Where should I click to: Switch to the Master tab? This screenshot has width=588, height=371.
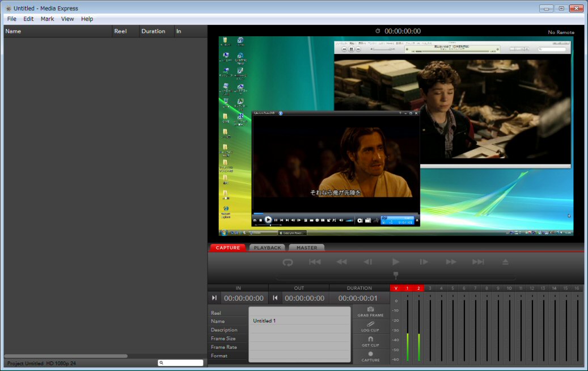click(x=307, y=247)
